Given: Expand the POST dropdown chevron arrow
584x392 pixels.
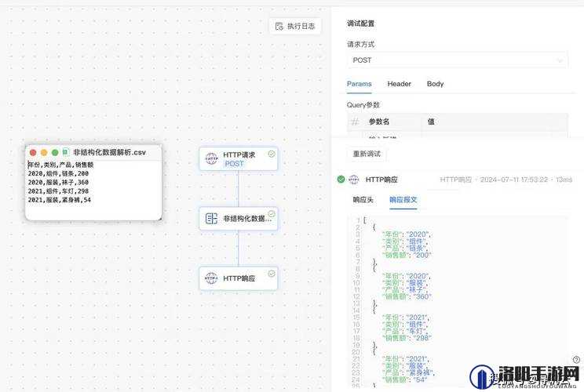Looking at the screenshot, I should pyautogui.click(x=559, y=60).
